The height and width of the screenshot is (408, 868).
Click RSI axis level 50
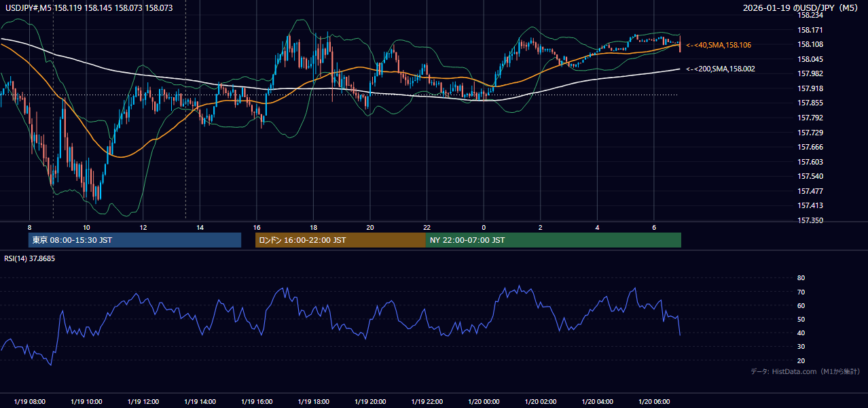801,319
